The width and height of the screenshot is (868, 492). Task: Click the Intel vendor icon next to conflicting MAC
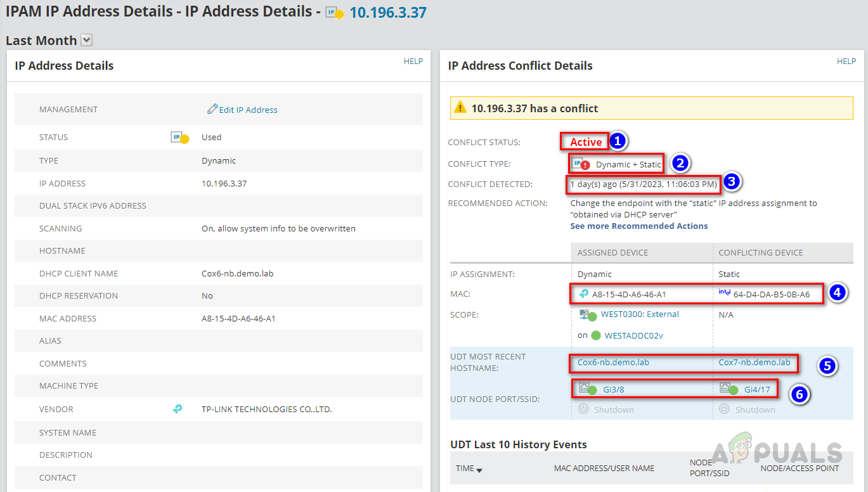coord(724,293)
